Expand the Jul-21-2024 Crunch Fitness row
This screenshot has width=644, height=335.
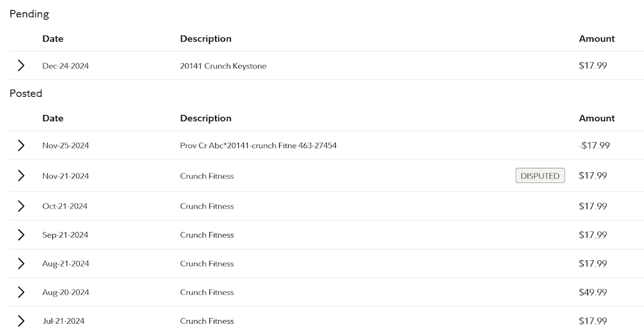point(21,321)
